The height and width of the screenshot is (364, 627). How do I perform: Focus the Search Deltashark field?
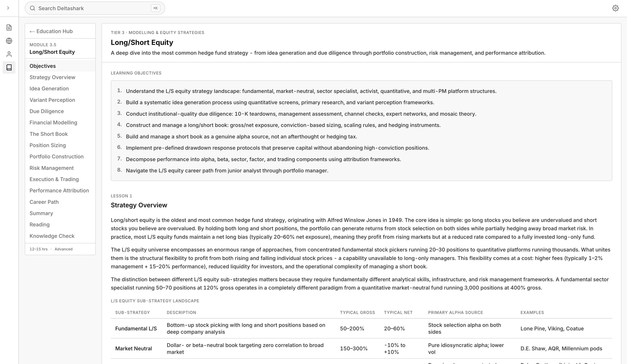pyautogui.click(x=95, y=8)
